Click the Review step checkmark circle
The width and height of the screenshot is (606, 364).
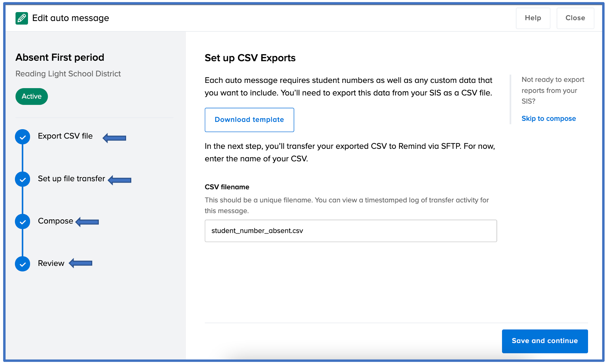(x=22, y=264)
